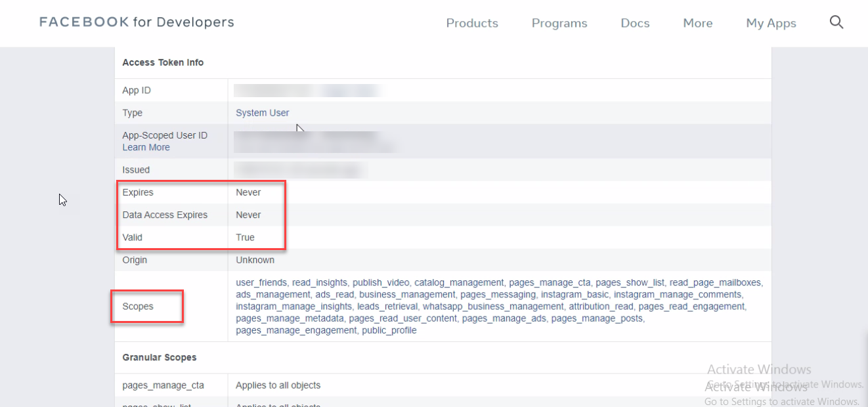Select the blurred Issued date value
The height and width of the screenshot is (407, 868).
(300, 170)
